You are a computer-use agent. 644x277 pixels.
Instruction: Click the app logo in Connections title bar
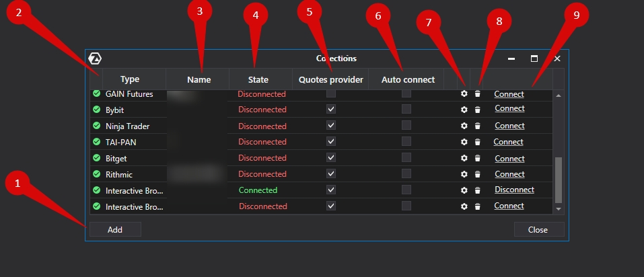(x=95, y=58)
